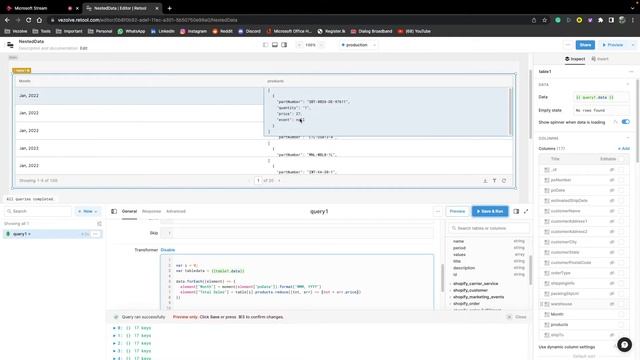Toggle the bottom panel layout icon
Image resolution: width=640 pixels, height=360 pixels.
click(275, 45)
